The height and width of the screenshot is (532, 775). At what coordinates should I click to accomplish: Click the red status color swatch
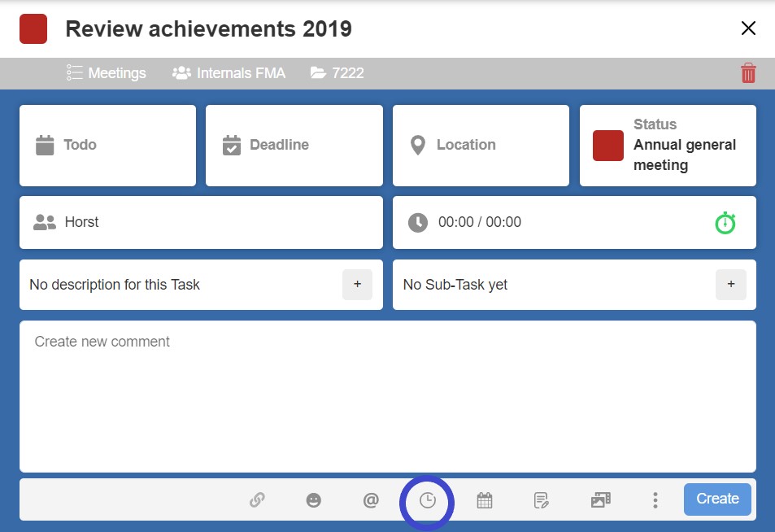[608, 146]
